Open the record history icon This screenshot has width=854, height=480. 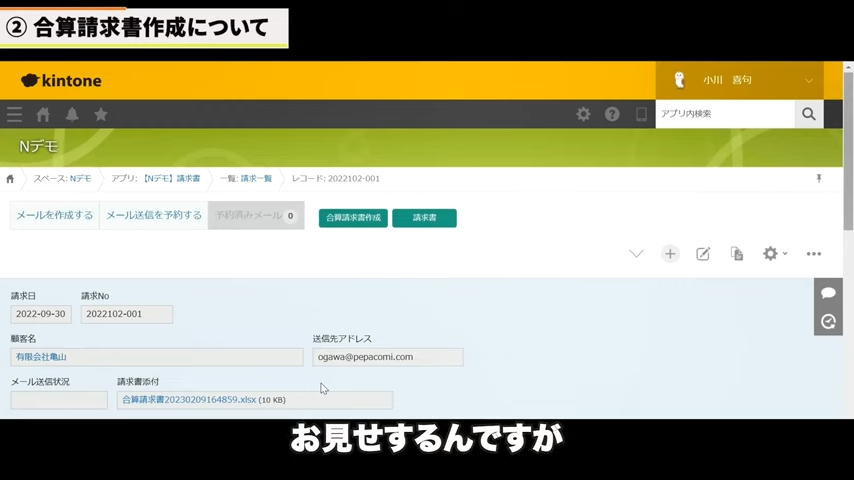pos(828,321)
